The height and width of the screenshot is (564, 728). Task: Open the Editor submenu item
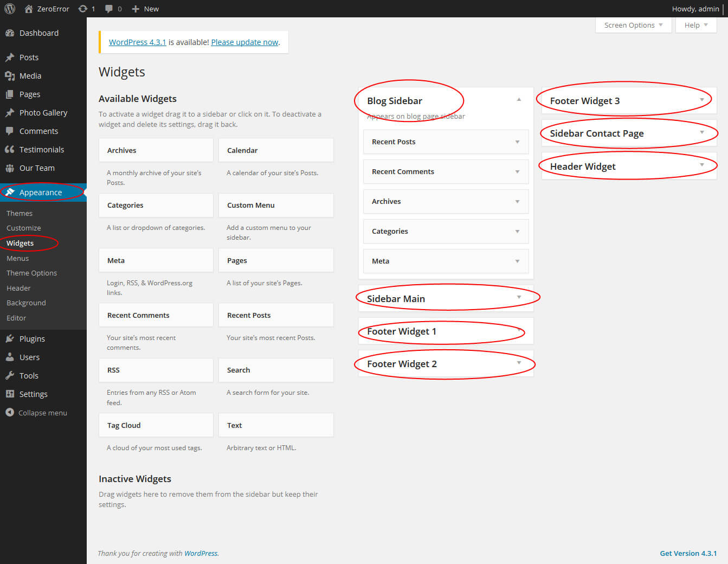16,318
